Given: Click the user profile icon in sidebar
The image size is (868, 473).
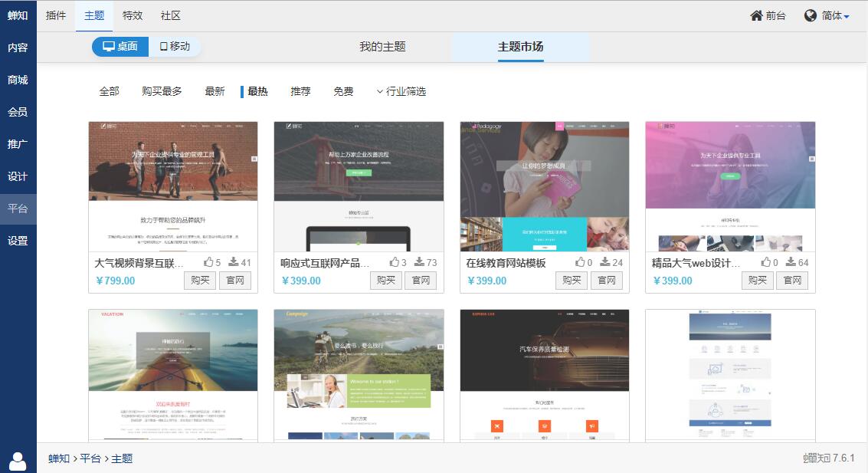Looking at the screenshot, I should 18,461.
